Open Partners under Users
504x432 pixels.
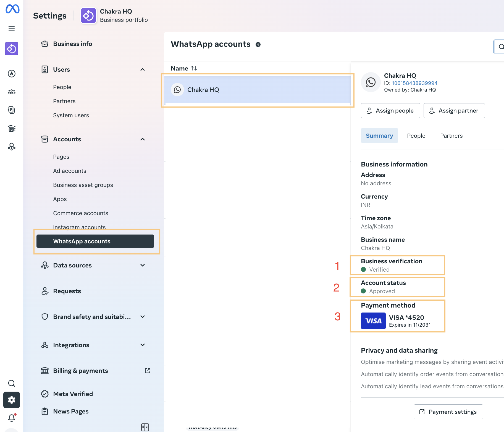pos(64,101)
